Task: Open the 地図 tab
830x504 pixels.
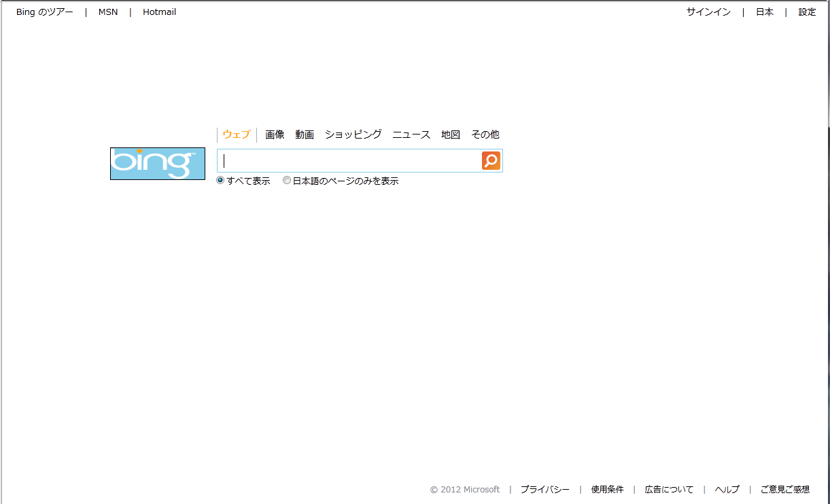Action: 451,134
